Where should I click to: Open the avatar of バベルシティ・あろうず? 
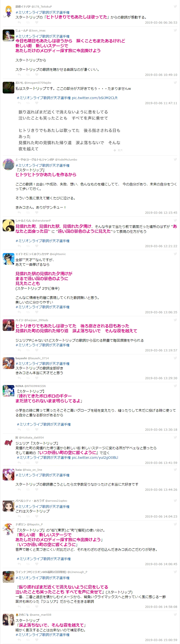[x=9, y=506]
